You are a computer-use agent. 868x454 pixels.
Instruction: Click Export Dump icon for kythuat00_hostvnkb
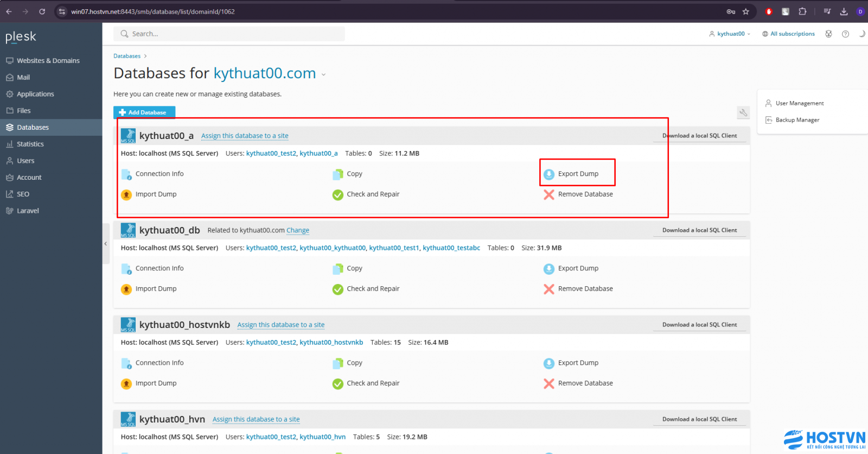click(x=549, y=363)
